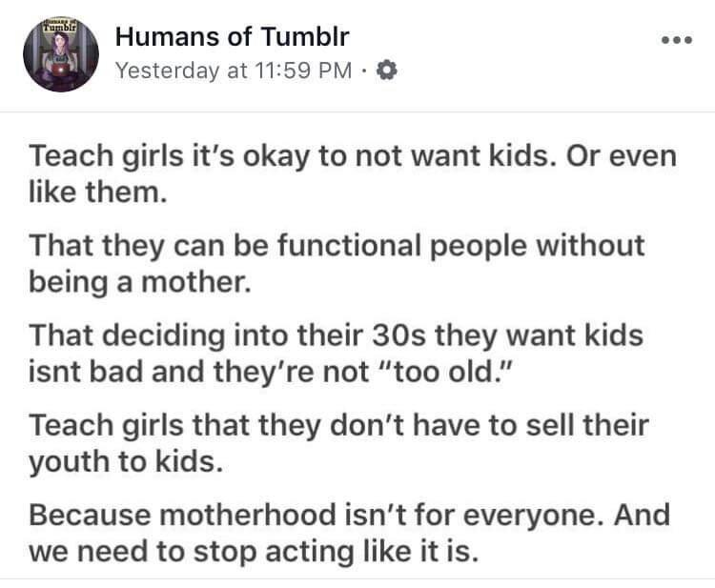Screen dimensions: 715x588
Task: Click the quoted phrase "too old."
Action: click(445, 372)
